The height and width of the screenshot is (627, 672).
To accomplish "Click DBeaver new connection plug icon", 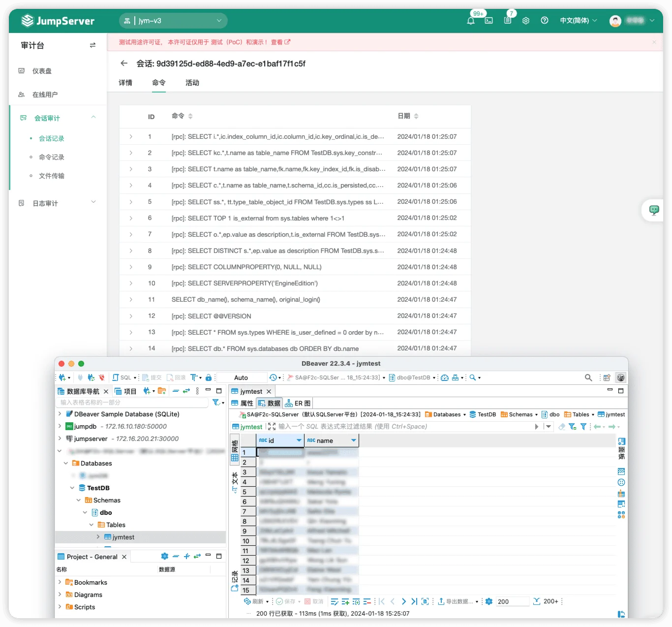I will (62, 377).
